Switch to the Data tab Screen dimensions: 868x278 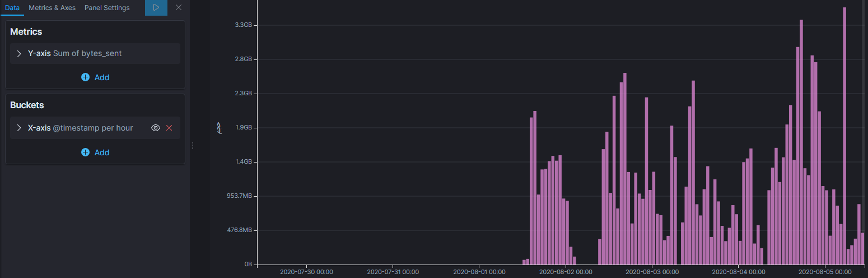pyautogui.click(x=12, y=8)
